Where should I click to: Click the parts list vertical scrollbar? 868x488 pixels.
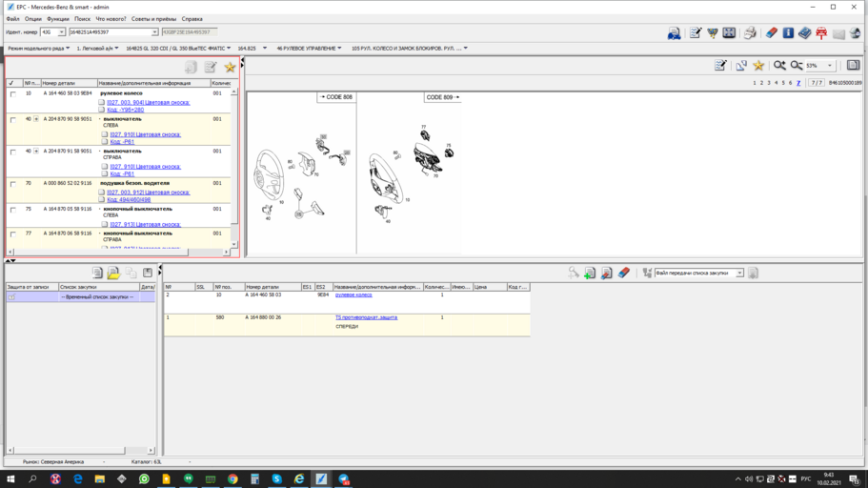point(234,168)
